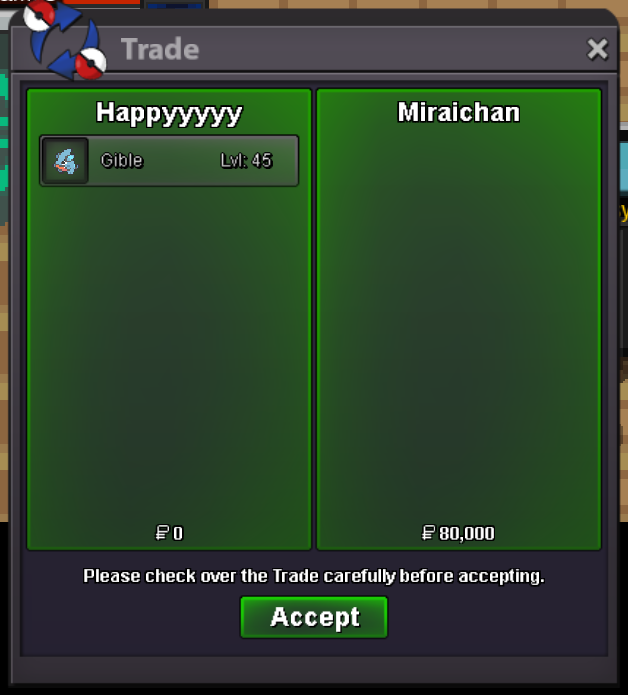Image resolution: width=628 pixels, height=695 pixels.
Task: Click the lower Poké Ball in the Trade logo
Action: tap(90, 63)
